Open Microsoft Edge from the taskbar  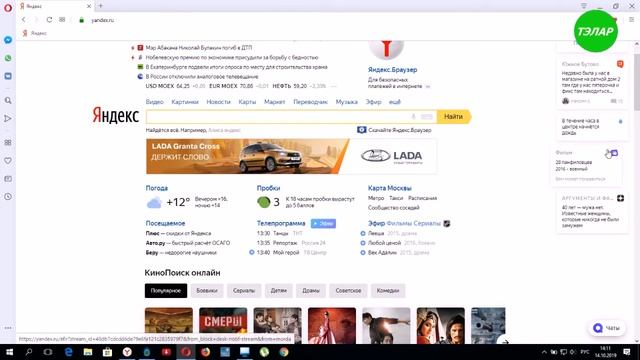[x=68, y=352]
